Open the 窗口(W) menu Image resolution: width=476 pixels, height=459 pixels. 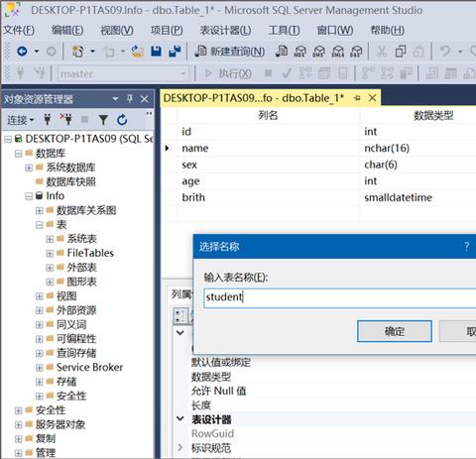click(x=335, y=31)
